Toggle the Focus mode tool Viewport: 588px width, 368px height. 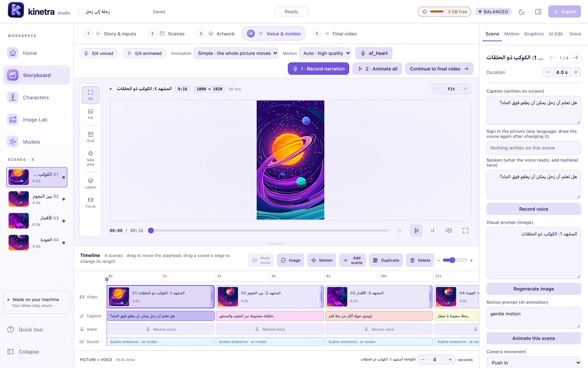(x=90, y=202)
